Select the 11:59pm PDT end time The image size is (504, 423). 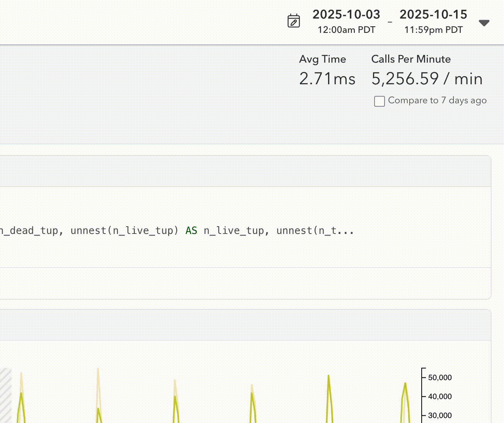tap(433, 30)
